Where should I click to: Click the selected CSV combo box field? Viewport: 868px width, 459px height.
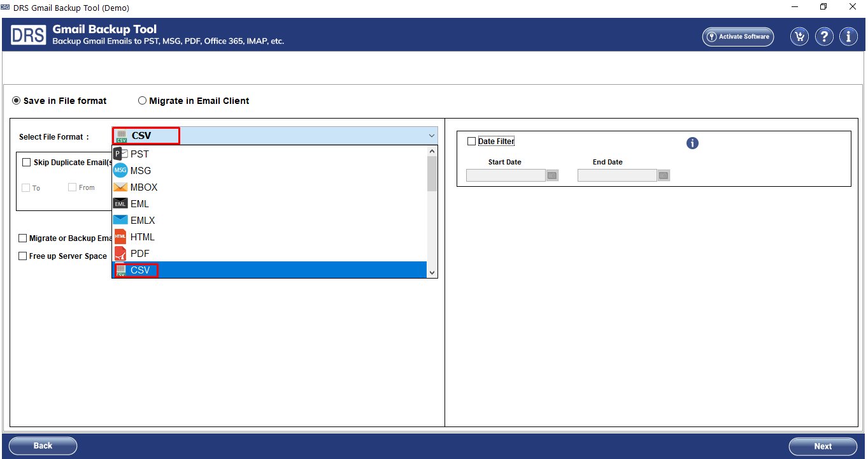[274, 136]
